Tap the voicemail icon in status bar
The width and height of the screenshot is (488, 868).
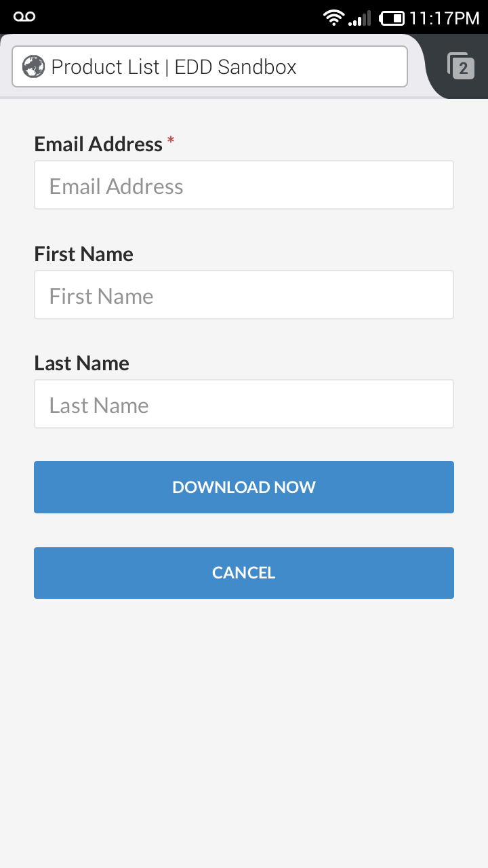tap(24, 17)
